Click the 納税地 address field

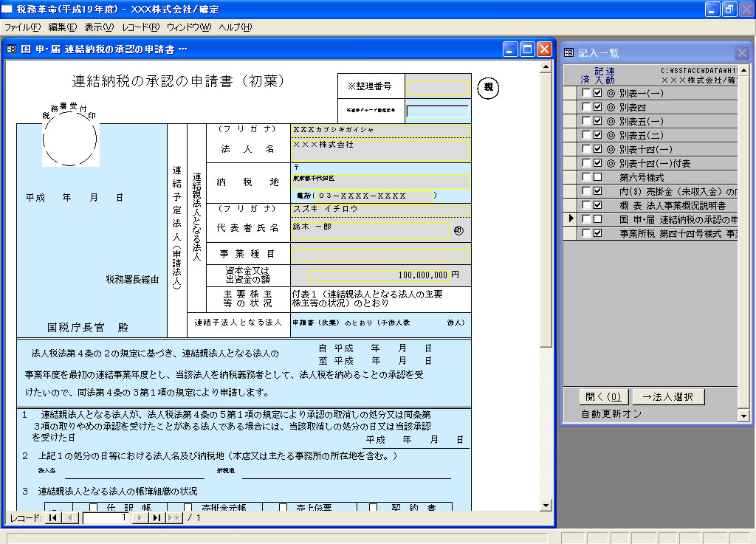(x=380, y=181)
